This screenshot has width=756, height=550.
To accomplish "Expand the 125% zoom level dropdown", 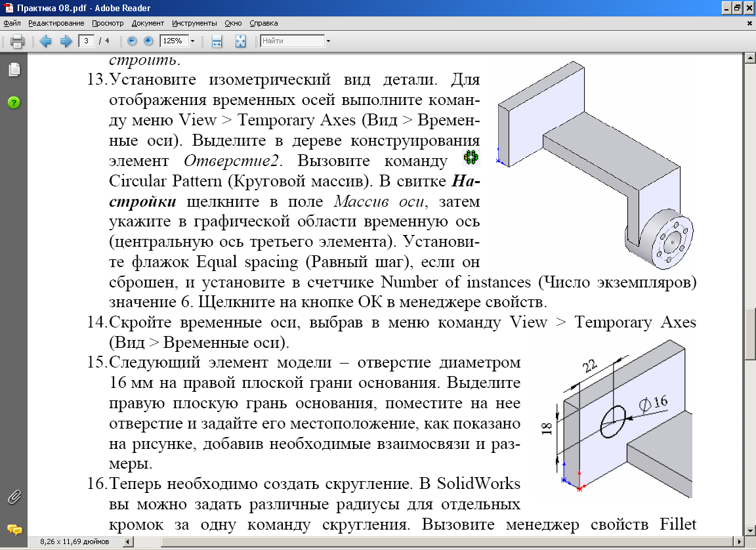I will pos(192,41).
